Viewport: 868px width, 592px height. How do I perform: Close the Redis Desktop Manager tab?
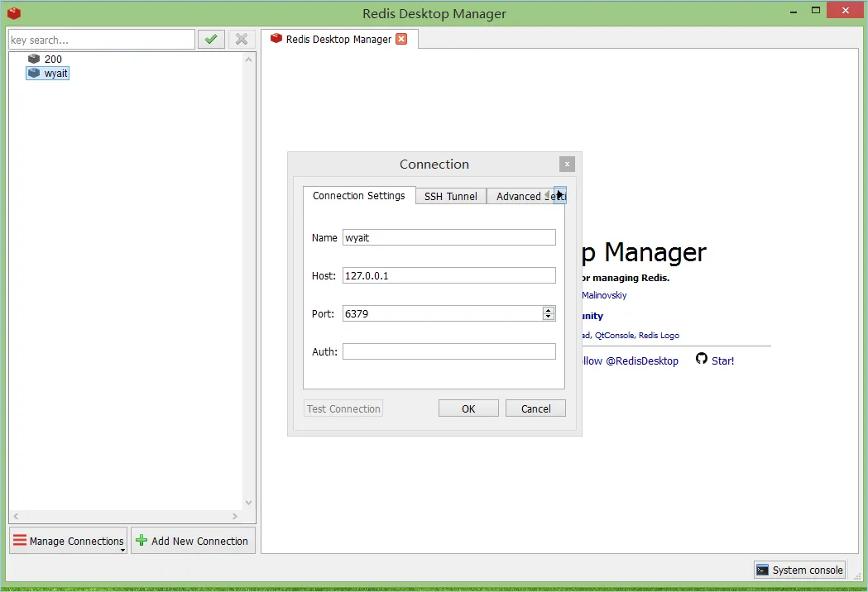(x=402, y=39)
